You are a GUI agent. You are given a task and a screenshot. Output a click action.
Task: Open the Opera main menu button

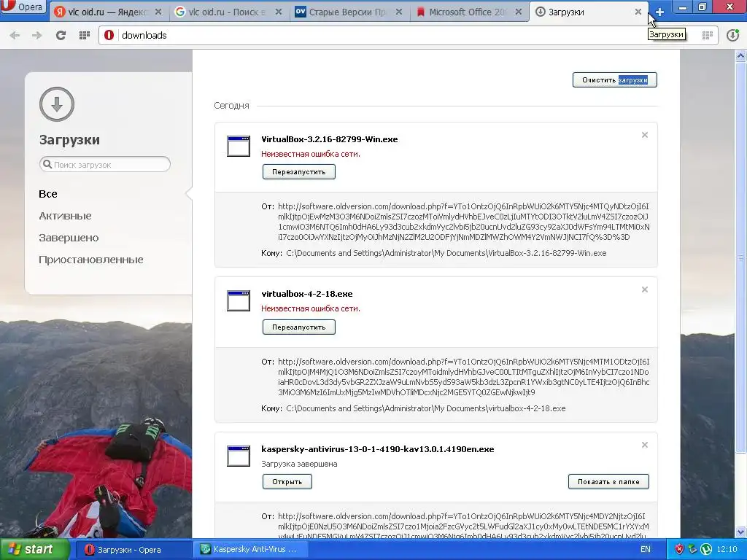coord(23,7)
